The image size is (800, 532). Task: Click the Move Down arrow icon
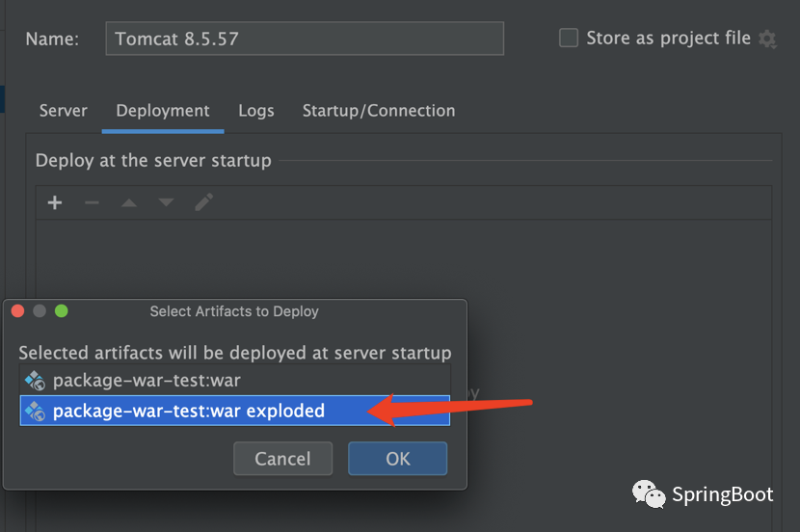167,202
